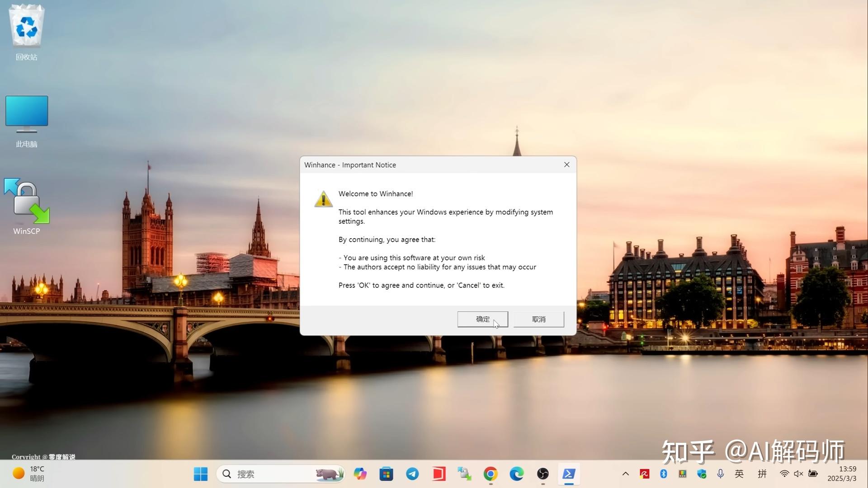Open Avira from the notification area

[x=644, y=474]
